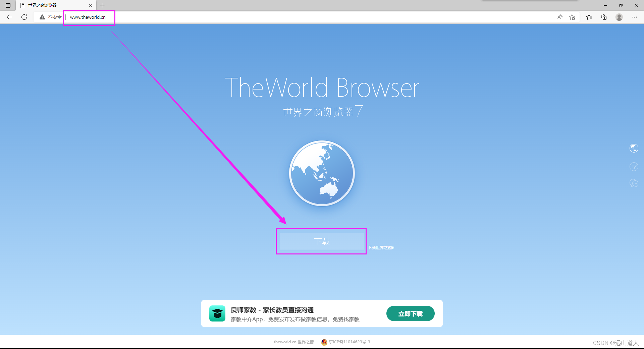Open the Favorites list icon
Screen dimensions: 644x349
(589, 17)
